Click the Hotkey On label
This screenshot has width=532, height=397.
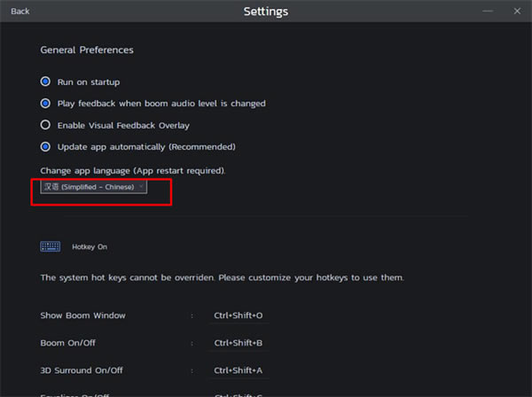click(x=90, y=247)
